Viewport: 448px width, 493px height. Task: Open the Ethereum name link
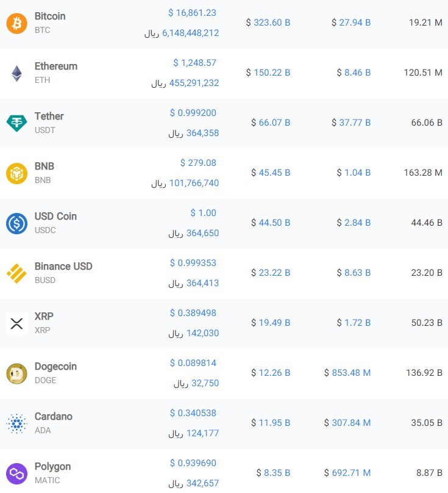(x=56, y=66)
